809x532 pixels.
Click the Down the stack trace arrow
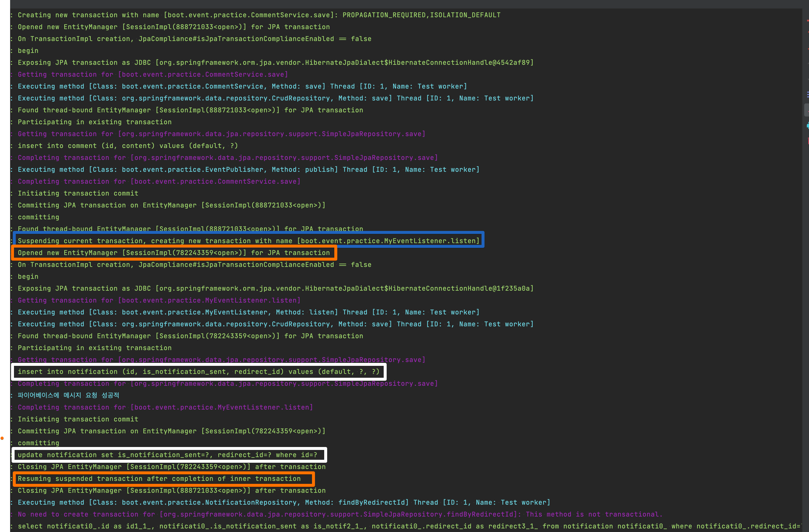click(x=808, y=79)
